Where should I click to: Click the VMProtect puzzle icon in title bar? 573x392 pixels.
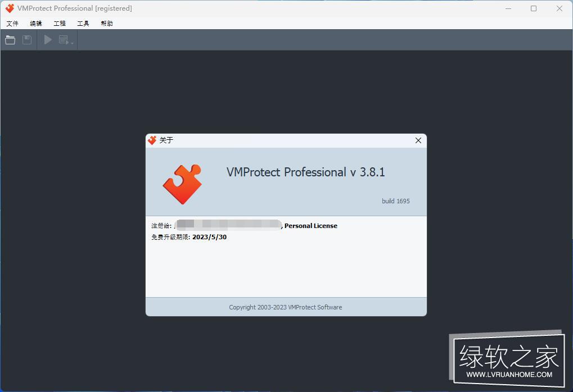point(10,8)
